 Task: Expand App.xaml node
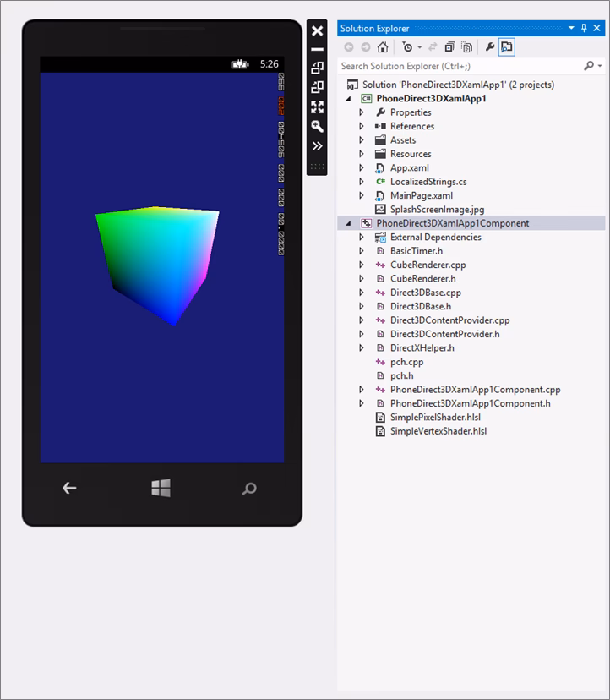[362, 168]
